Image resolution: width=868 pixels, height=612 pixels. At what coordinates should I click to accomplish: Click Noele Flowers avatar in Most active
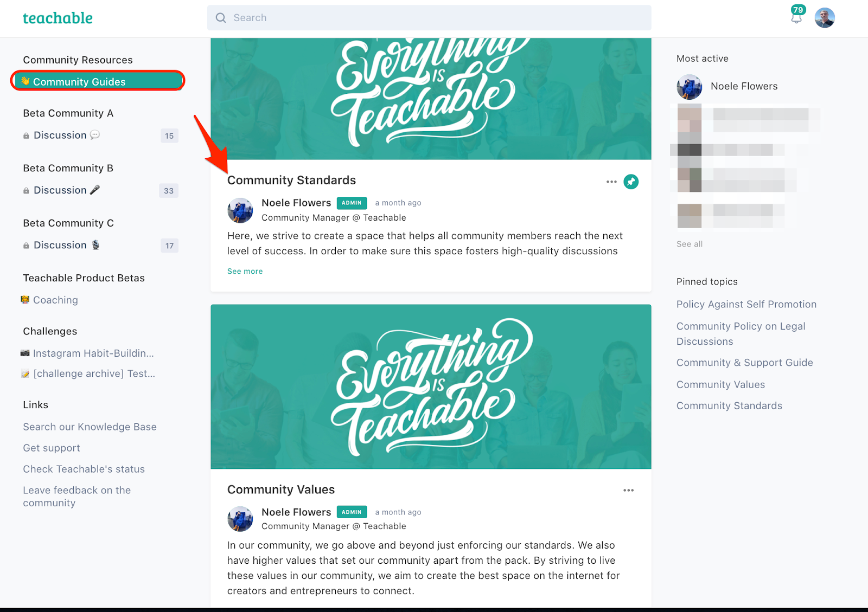tap(690, 87)
